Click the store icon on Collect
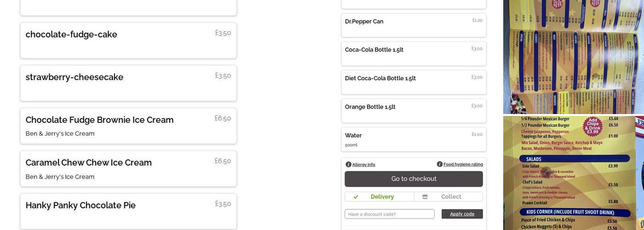The image size is (644, 230). 425,197
